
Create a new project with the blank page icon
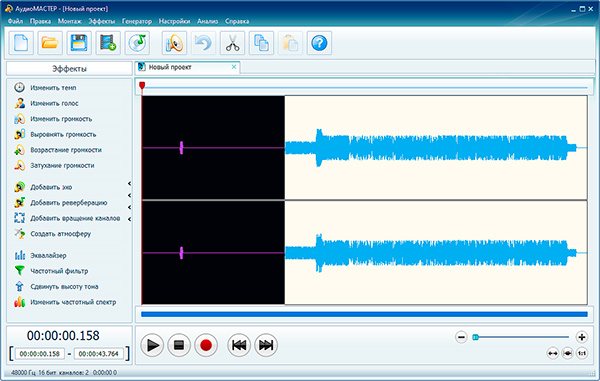[21, 43]
